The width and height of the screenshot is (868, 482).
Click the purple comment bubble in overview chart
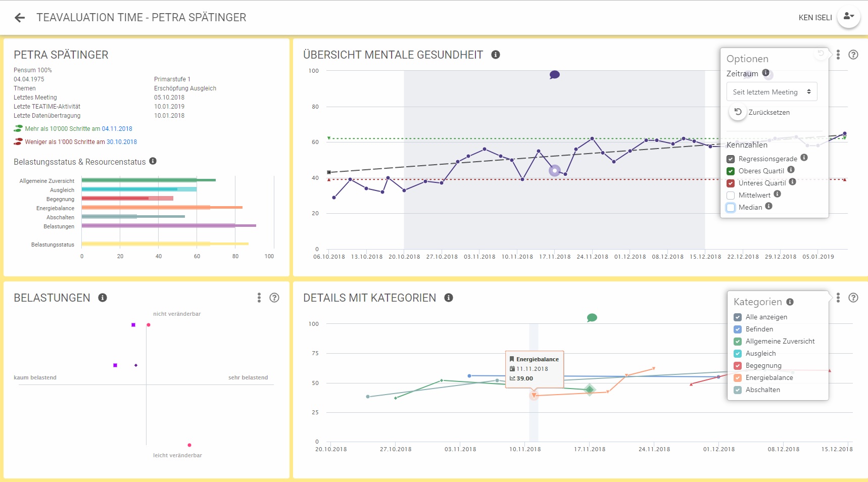click(x=554, y=75)
